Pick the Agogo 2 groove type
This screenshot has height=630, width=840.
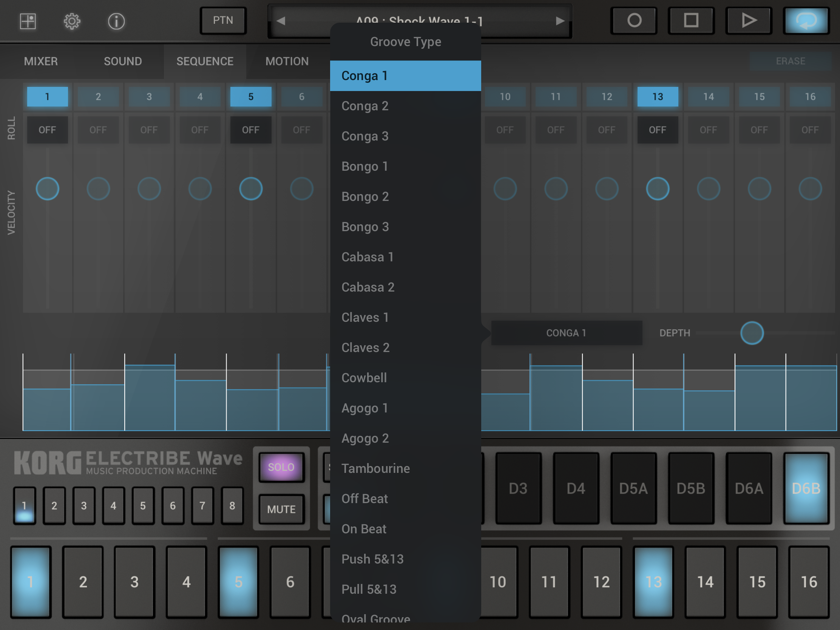pos(405,438)
